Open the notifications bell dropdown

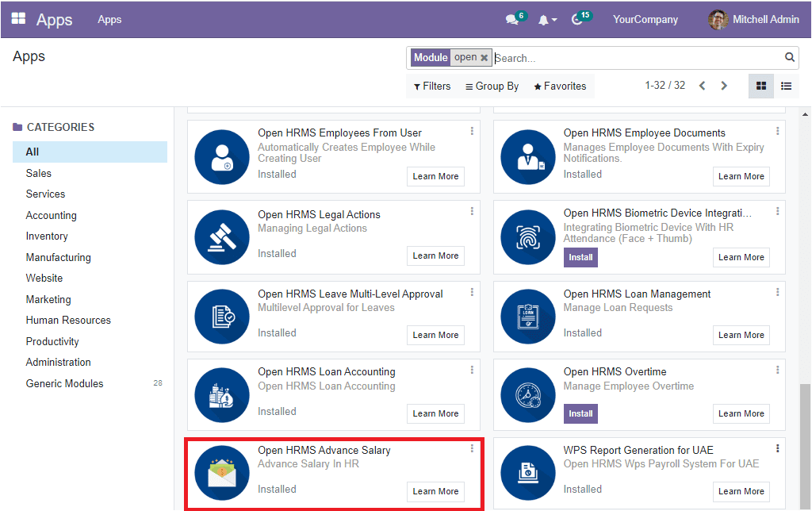[548, 20]
